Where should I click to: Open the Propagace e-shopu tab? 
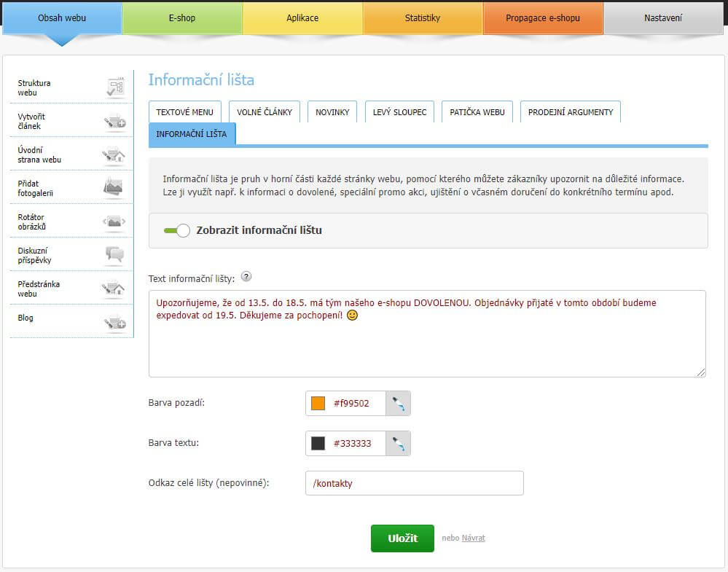pyautogui.click(x=543, y=18)
